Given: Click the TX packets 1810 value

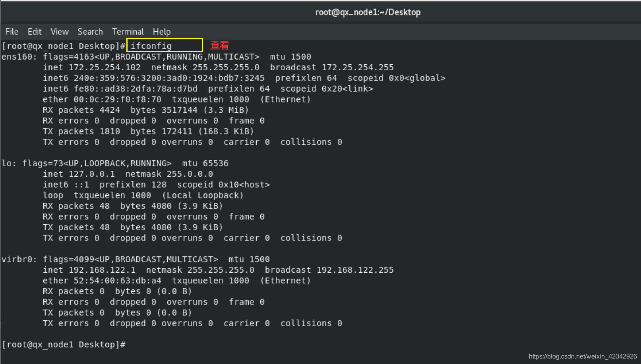Looking at the screenshot, I should 110,132.
